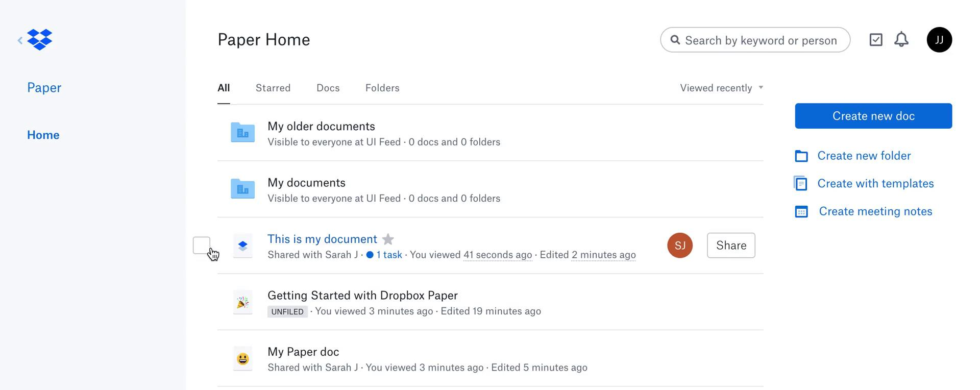Open the Viewed recently sort dropdown
The image size is (980, 390).
(722, 88)
